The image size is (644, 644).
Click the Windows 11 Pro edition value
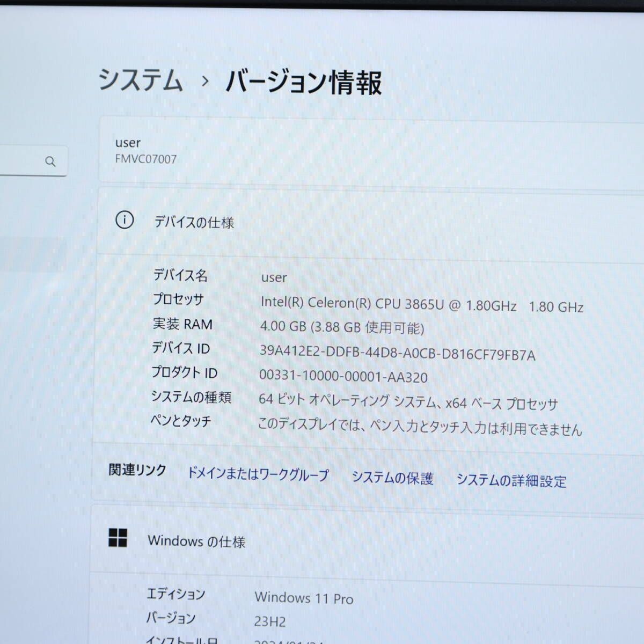(x=304, y=598)
